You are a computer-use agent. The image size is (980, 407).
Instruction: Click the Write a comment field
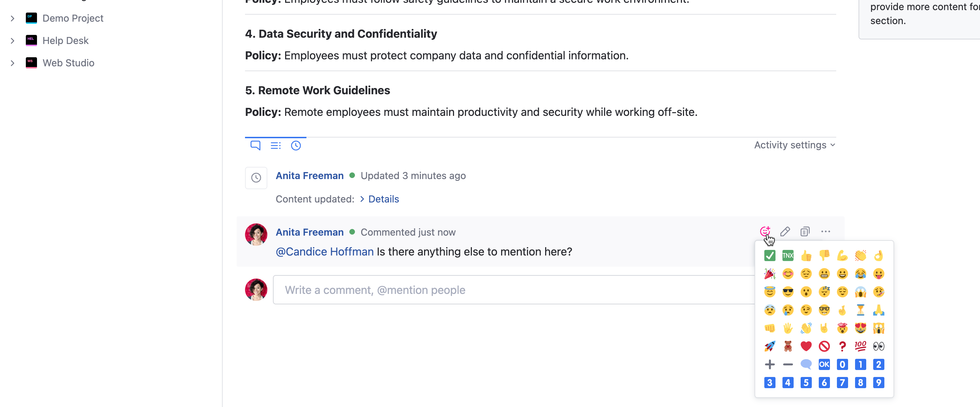(x=495, y=290)
